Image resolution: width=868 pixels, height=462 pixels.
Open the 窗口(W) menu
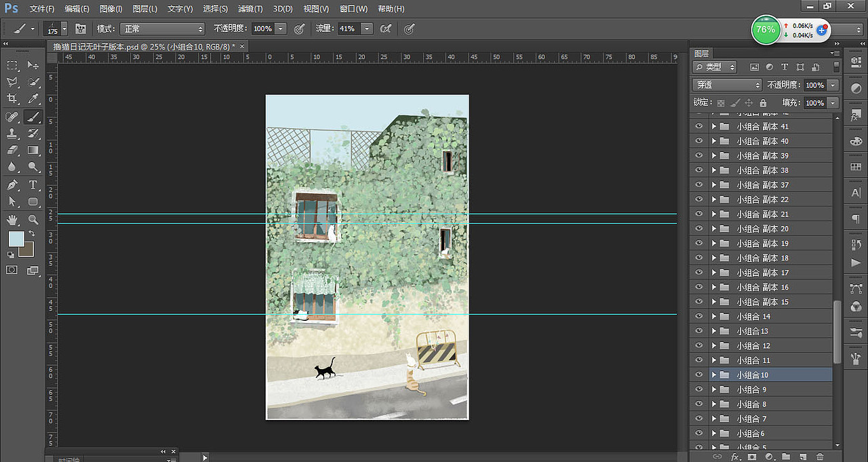click(353, 9)
